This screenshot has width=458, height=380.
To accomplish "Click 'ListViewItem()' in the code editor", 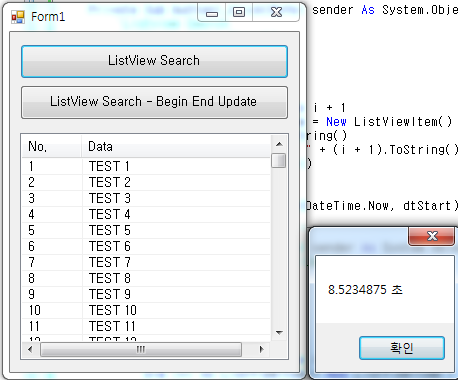I will point(403,122).
